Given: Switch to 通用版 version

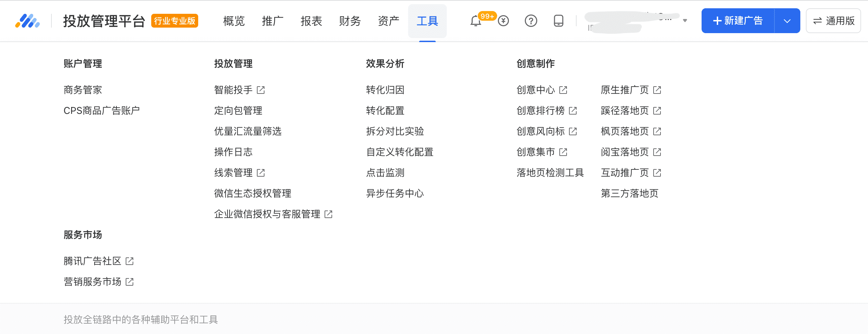Looking at the screenshot, I should [x=833, y=21].
